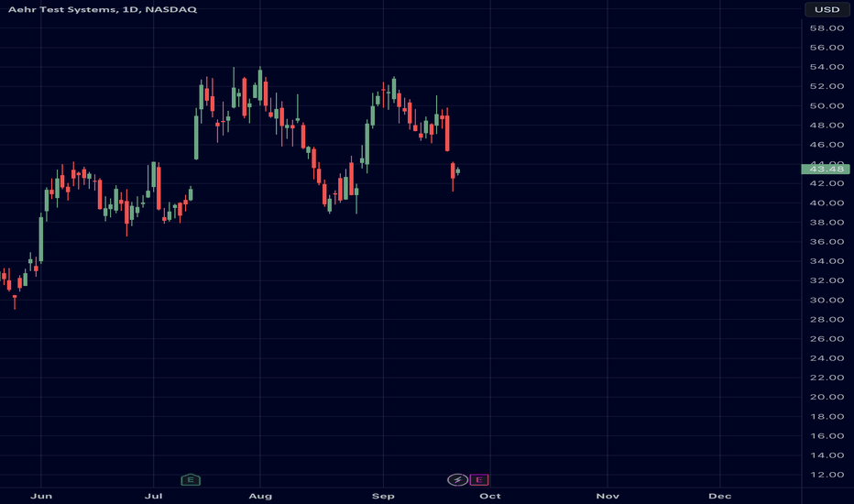The height and width of the screenshot is (504, 854).
Task: Click the 20.00 price axis label
Action: 827,397
